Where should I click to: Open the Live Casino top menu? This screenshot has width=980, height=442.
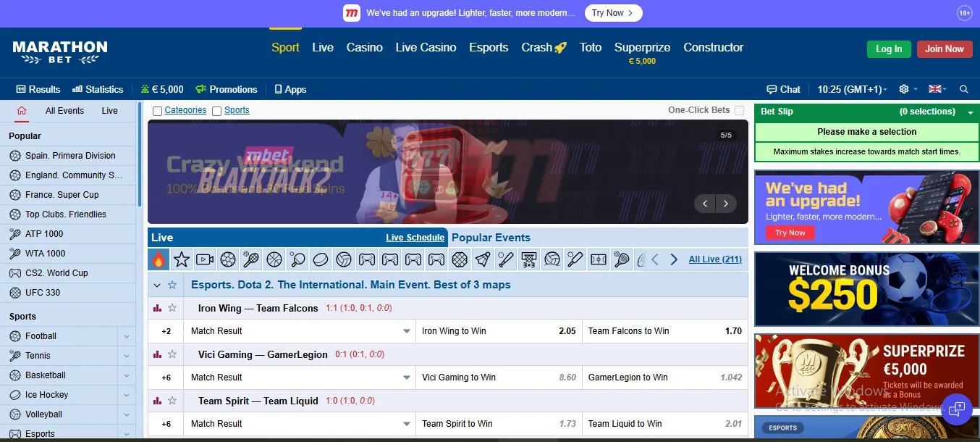(426, 47)
